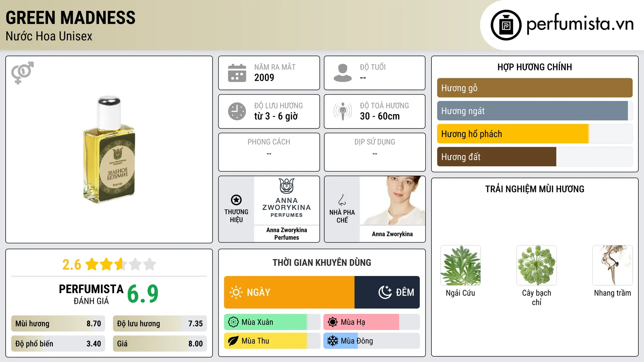Image resolution: width=644 pixels, height=362 pixels.
Task: Click the star rating row next to 2.6
Action: pos(121,264)
